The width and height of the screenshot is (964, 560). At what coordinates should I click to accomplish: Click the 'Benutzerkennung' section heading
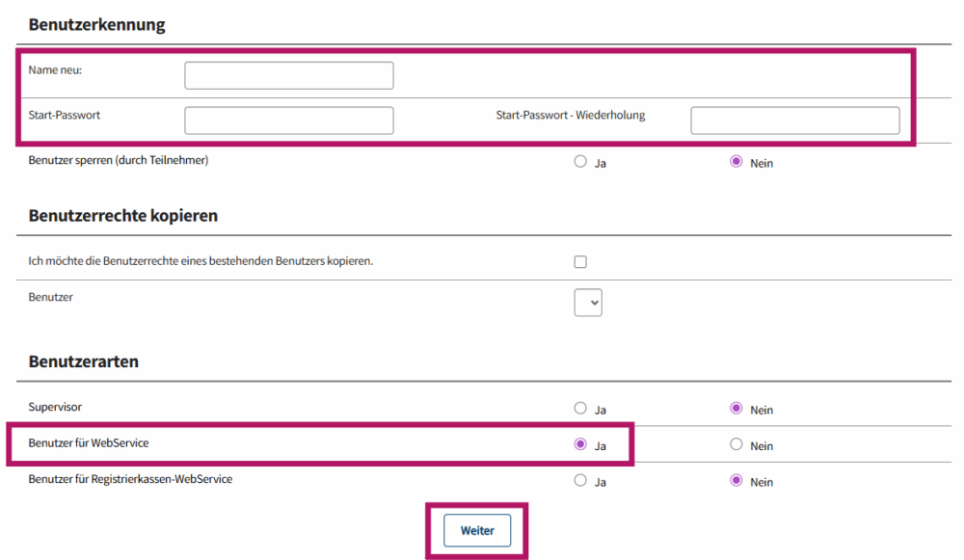pyautogui.click(x=96, y=25)
